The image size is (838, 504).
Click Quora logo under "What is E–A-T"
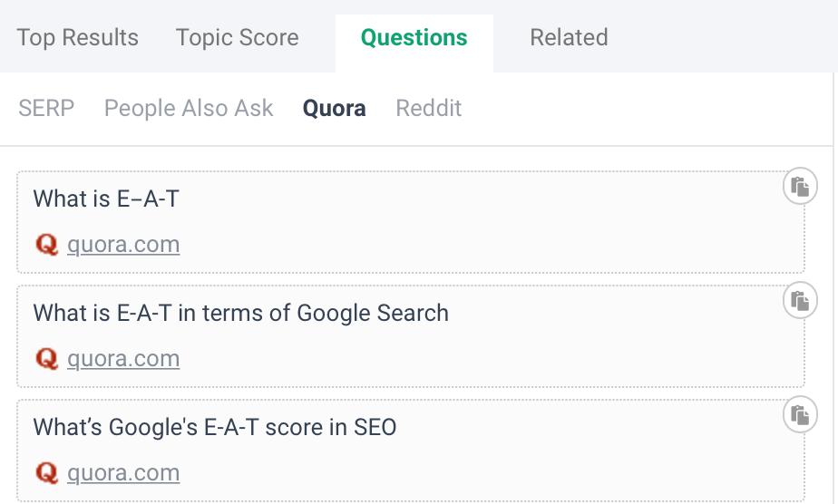click(x=46, y=245)
